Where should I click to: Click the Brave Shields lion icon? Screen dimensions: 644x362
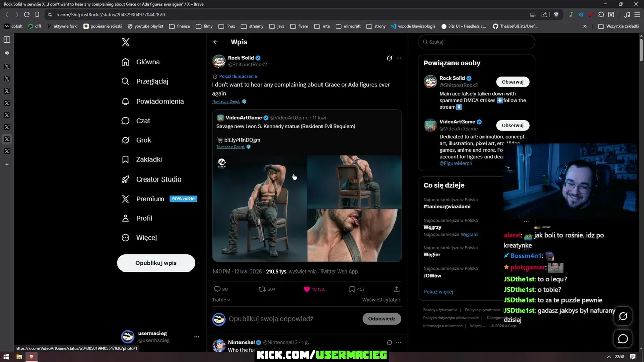[556, 15]
